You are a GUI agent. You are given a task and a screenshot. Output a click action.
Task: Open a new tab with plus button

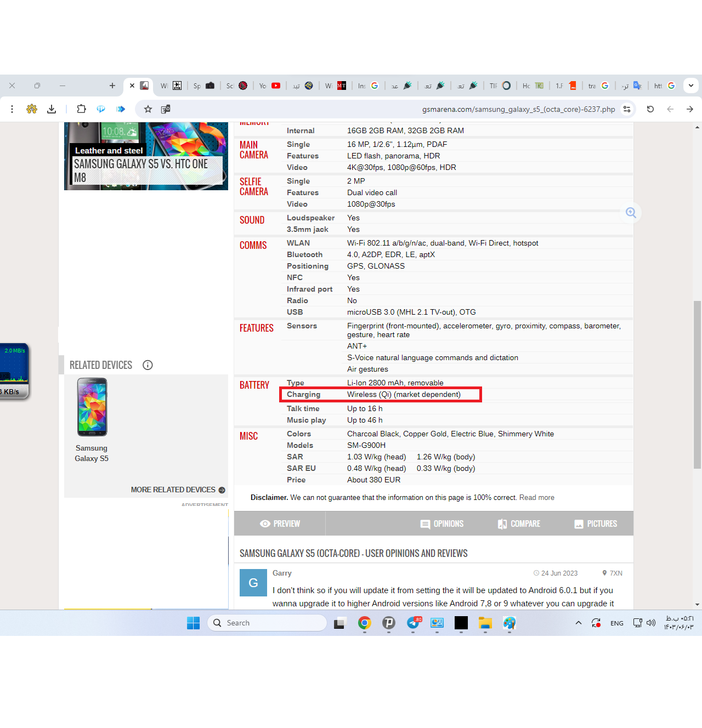click(112, 86)
